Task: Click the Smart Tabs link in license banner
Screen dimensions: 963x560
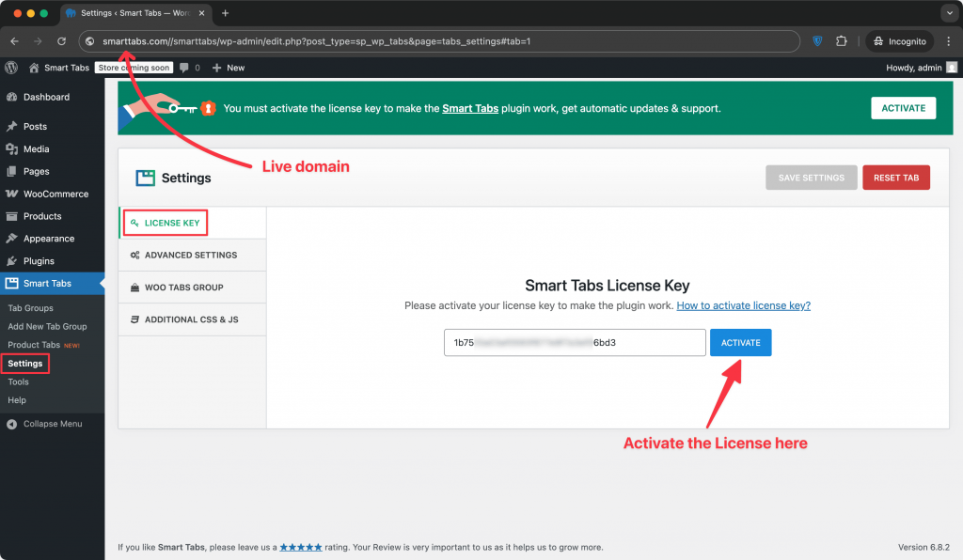Action: 470,109
